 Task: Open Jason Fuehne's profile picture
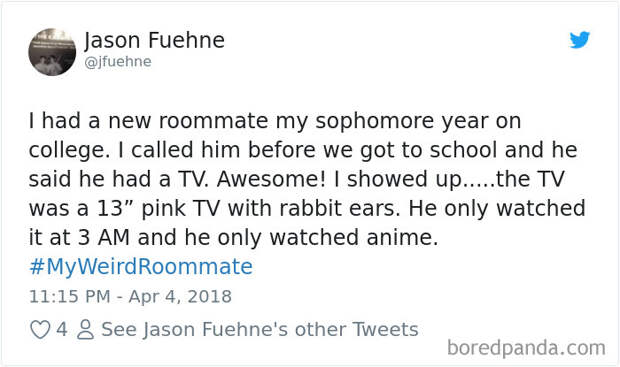click(x=52, y=52)
